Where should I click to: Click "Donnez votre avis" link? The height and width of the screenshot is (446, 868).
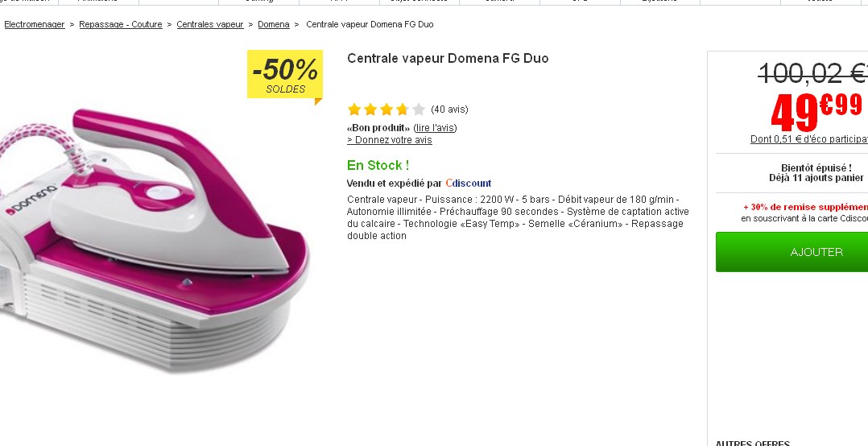click(x=390, y=140)
